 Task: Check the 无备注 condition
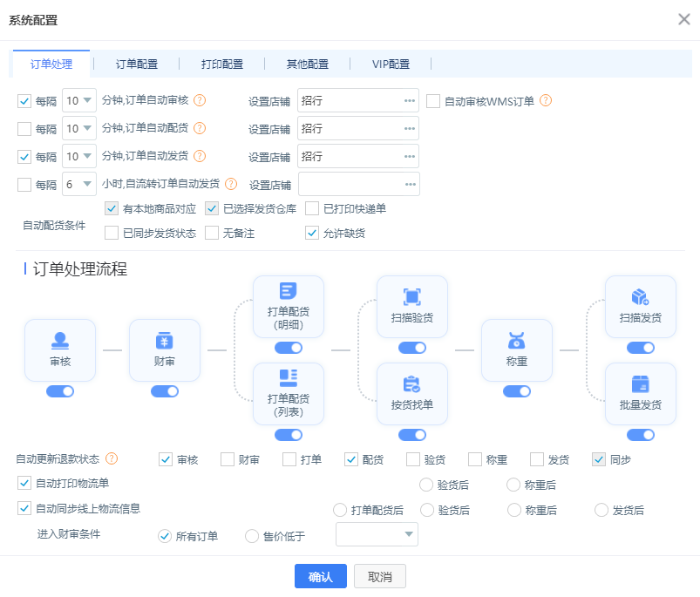pos(212,233)
